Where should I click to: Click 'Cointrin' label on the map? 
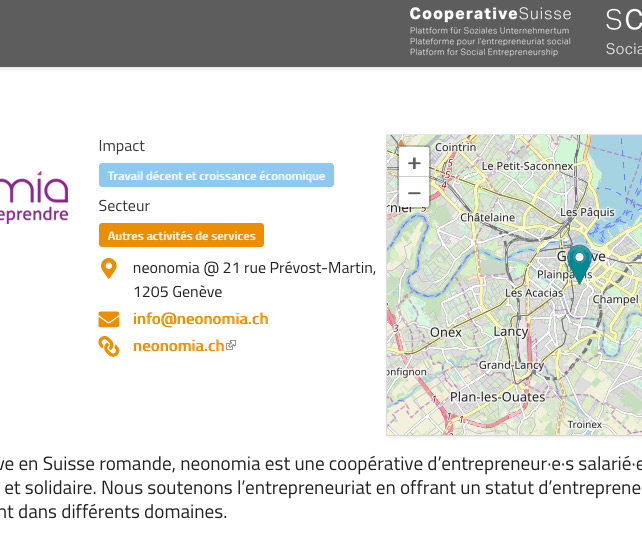click(455, 147)
